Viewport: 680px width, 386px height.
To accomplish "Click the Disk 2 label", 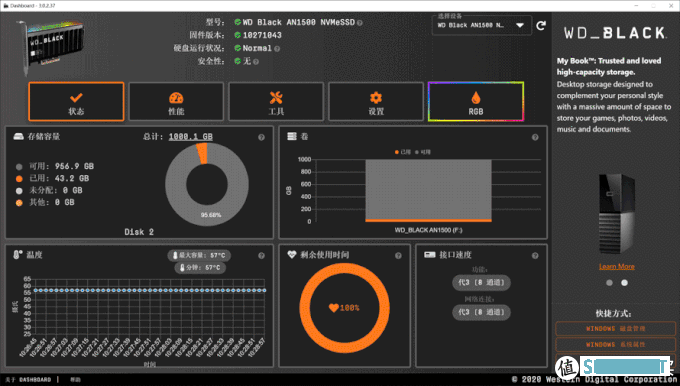I will tap(139, 232).
